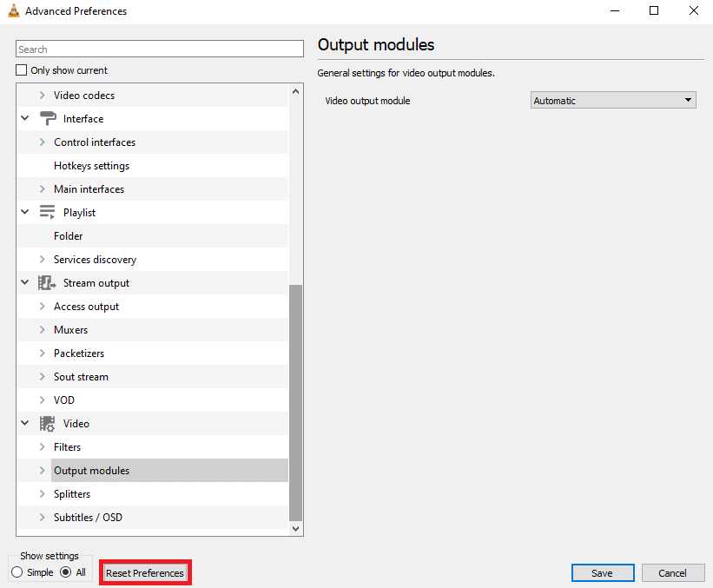Viewport: 713px width, 588px height.
Task: Click the Reset Preferences button
Action: pyautogui.click(x=145, y=573)
